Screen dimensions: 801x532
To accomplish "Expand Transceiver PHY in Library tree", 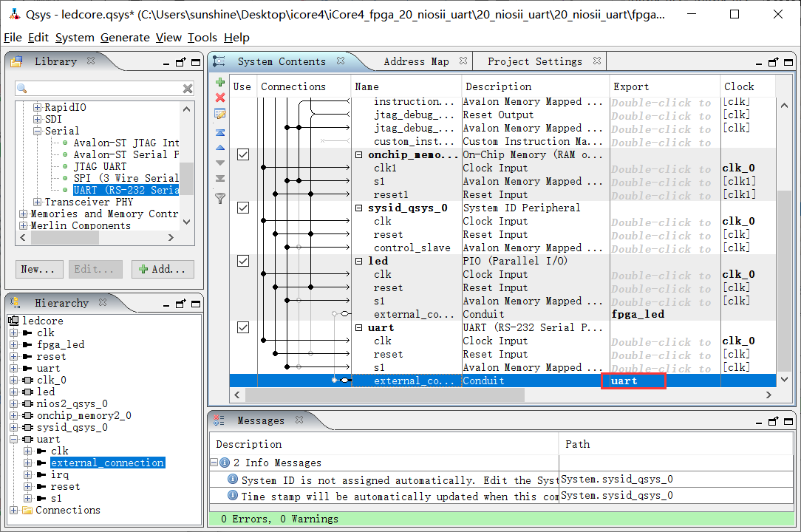I will click(37, 202).
